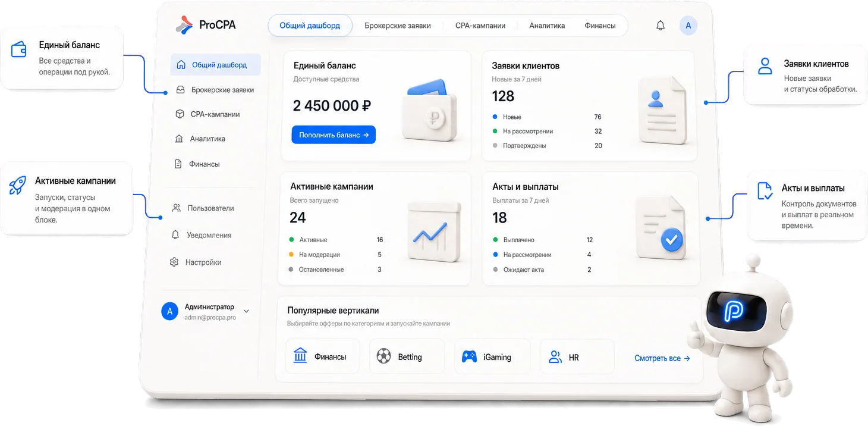
Task: Click the inbox icon beside Брокерские заявки
Action: pos(181,90)
